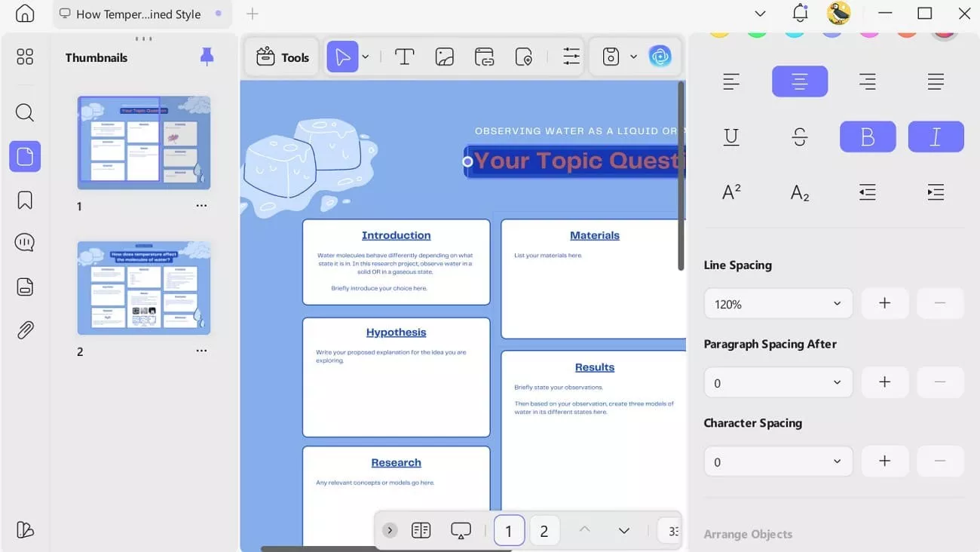Screen dimensions: 980x552
Task: Toggle subscript formatting
Action: [800, 193]
